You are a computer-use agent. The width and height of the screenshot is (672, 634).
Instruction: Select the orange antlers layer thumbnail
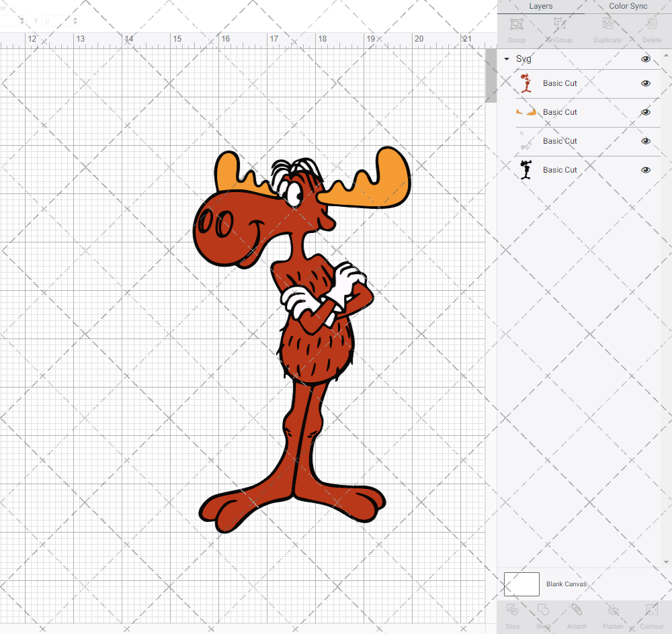point(526,112)
